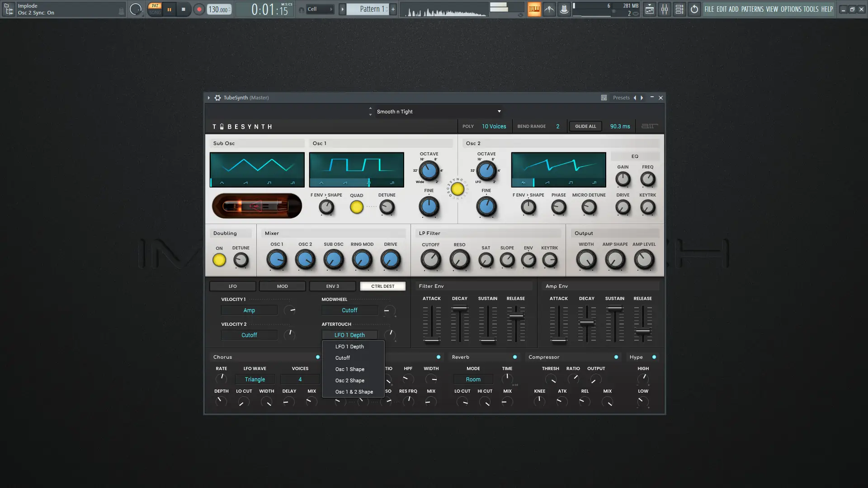Open the mixer window icon
Screen dimensions: 868x488
tap(665, 9)
